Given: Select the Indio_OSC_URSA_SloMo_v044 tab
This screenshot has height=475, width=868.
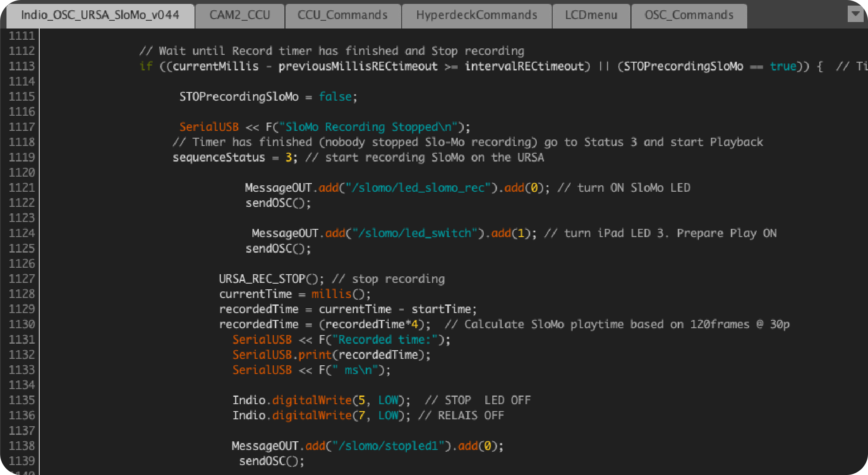Looking at the screenshot, I should click(100, 15).
